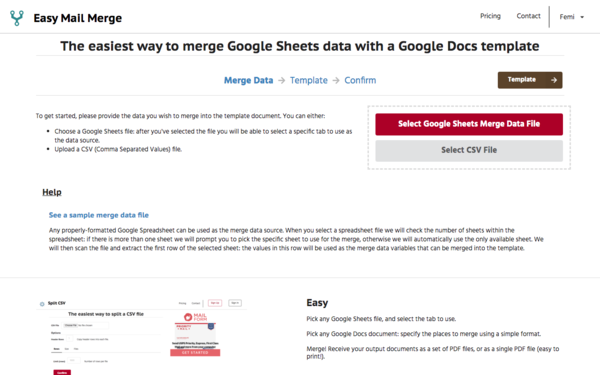Open the Femi account dropdown arrow
This screenshot has height=375, width=600.
(582, 17)
